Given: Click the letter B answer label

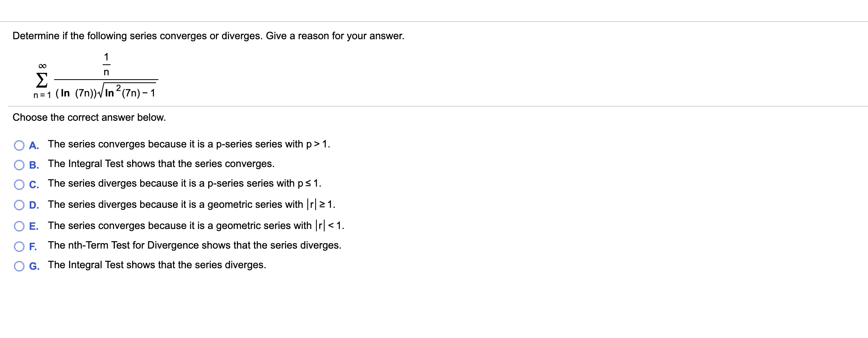Looking at the screenshot, I should coord(34,165).
